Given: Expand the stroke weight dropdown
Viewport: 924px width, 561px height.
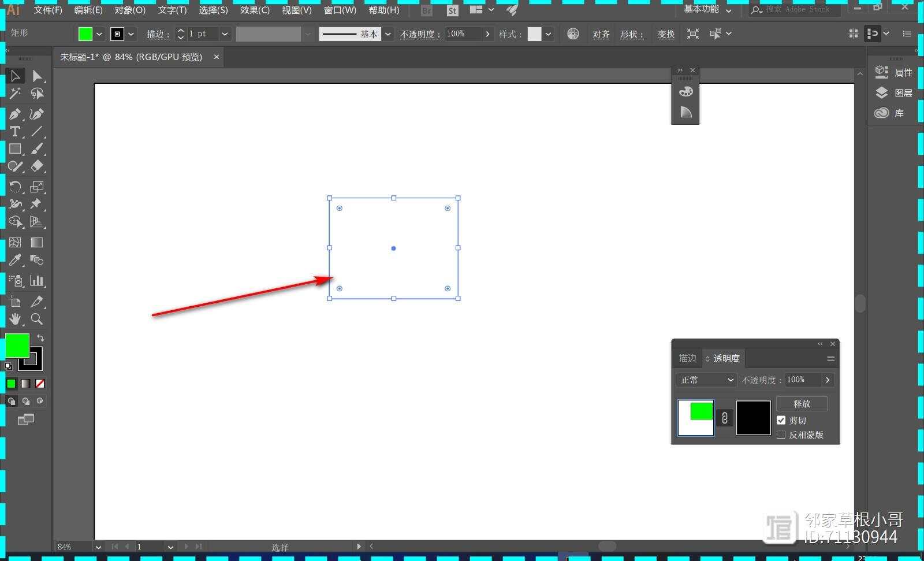Looking at the screenshot, I should pos(225,34).
